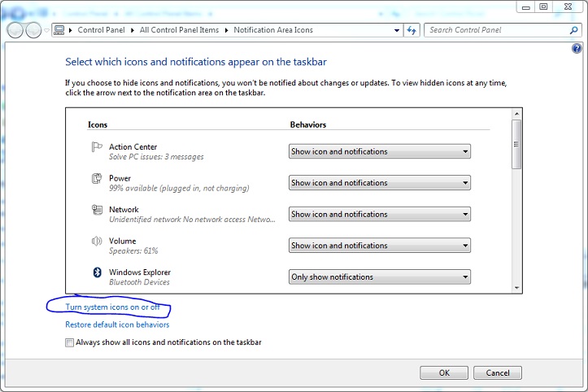Click the 'Unidentified network' status text
The width and height of the screenshot is (588, 392).
click(192, 220)
